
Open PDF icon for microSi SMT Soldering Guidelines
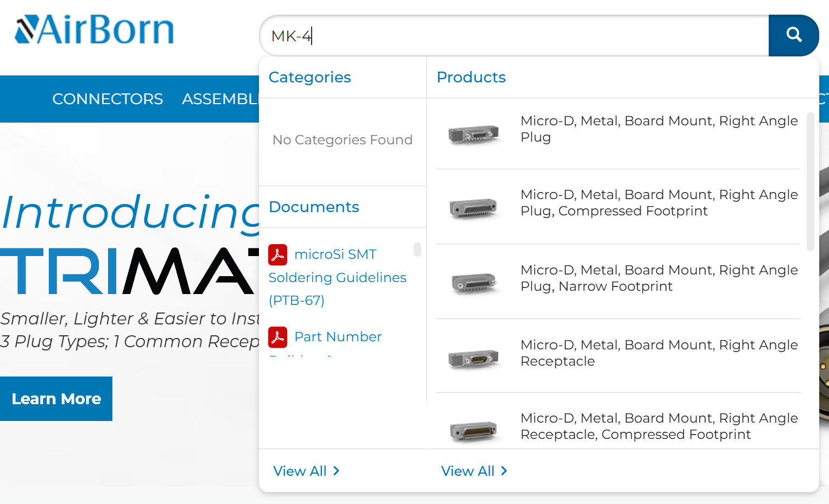pyautogui.click(x=278, y=254)
